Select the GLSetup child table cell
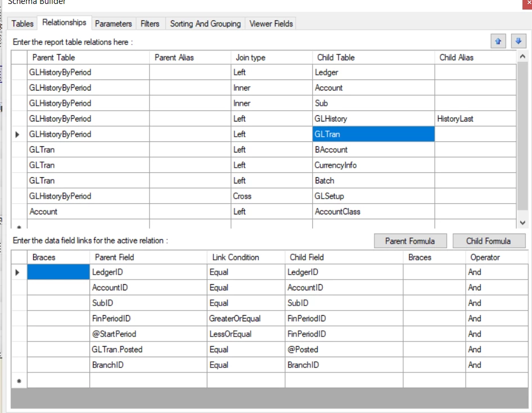Viewport: 532px width, 413px height. 373,196
